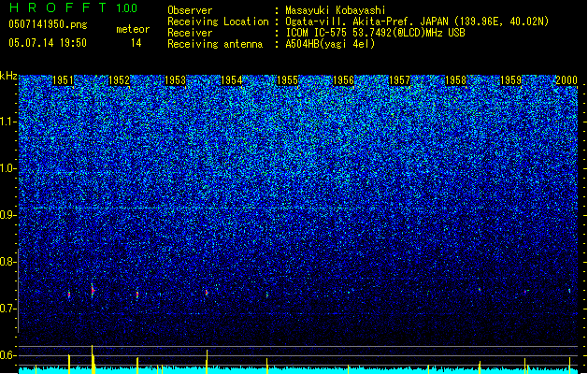The height and width of the screenshot is (374, 588).
Task: Click the 1.0 kHz axis label
Action: 7,168
